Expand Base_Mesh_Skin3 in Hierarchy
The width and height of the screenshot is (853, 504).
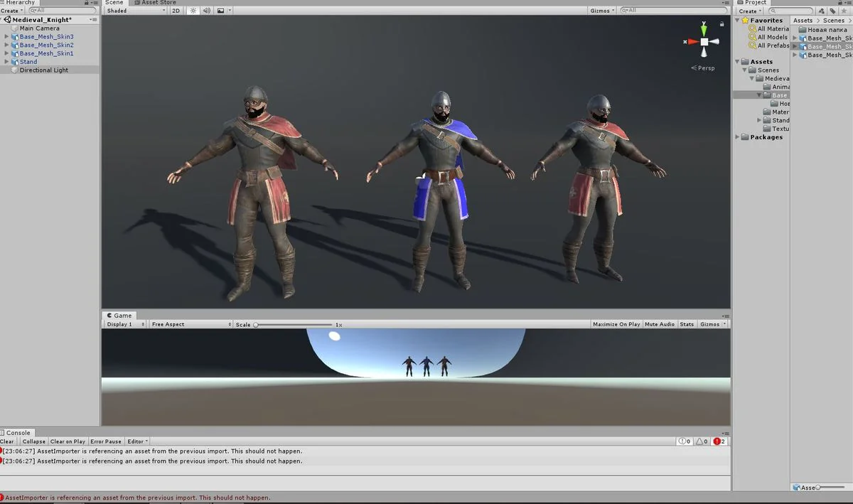(x=7, y=36)
